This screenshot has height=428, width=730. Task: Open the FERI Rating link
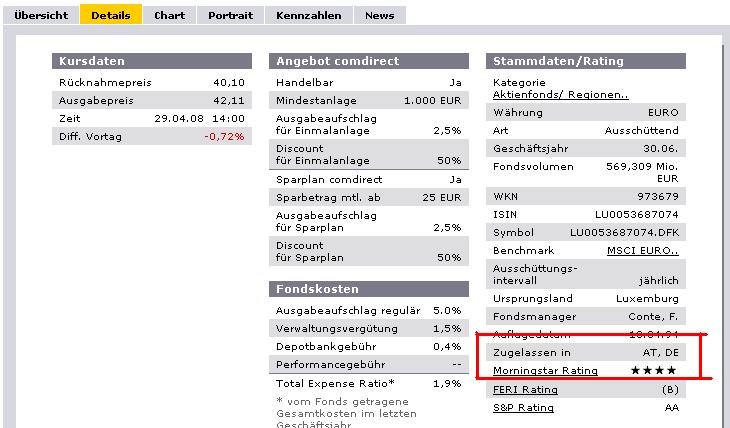coord(525,390)
